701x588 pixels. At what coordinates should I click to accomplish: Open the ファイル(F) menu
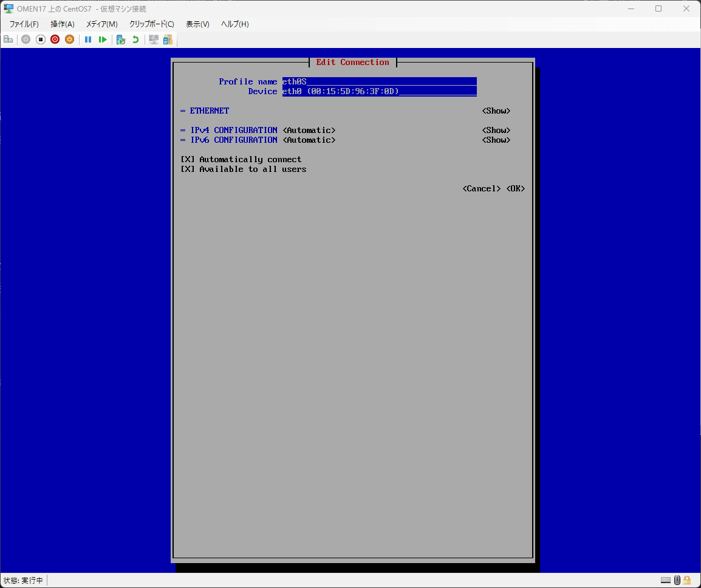[x=24, y=24]
